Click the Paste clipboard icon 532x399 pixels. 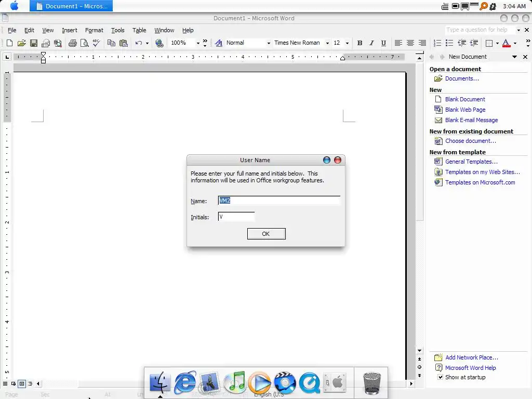(124, 43)
